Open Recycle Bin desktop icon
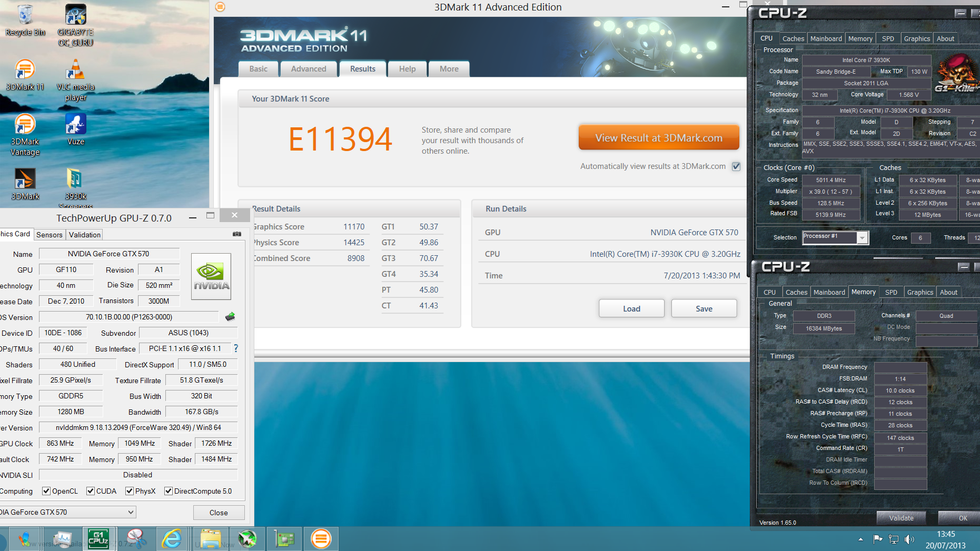This screenshot has width=980, height=551. [25, 21]
